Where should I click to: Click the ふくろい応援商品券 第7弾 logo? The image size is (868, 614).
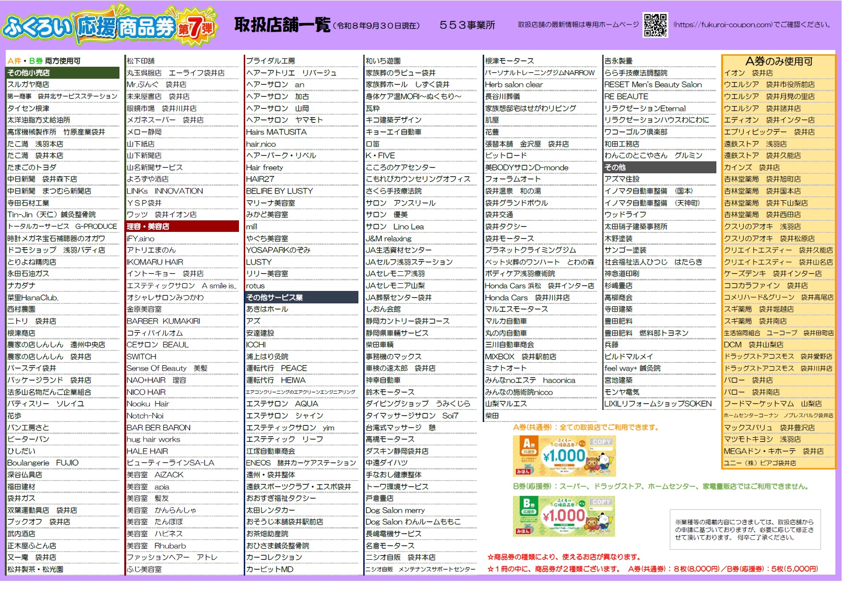(x=110, y=25)
